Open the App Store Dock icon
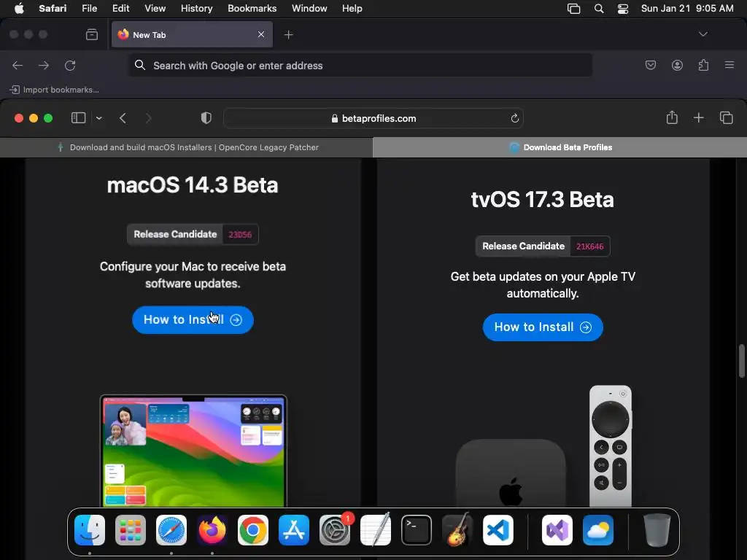Screen dimensions: 747x560 click(x=294, y=530)
